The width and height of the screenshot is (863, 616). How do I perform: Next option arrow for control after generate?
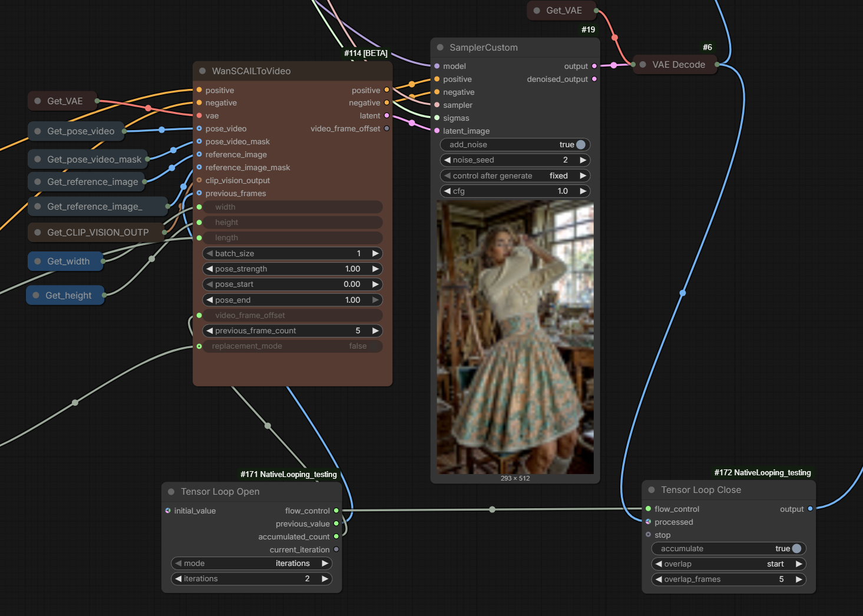click(583, 175)
